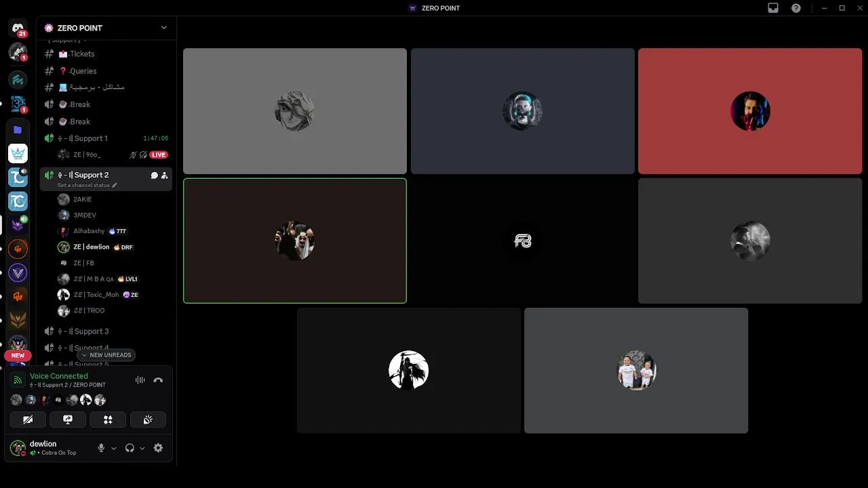This screenshot has height=488, width=868.
Task: Edit the channel status pencil icon
Action: coord(115,185)
